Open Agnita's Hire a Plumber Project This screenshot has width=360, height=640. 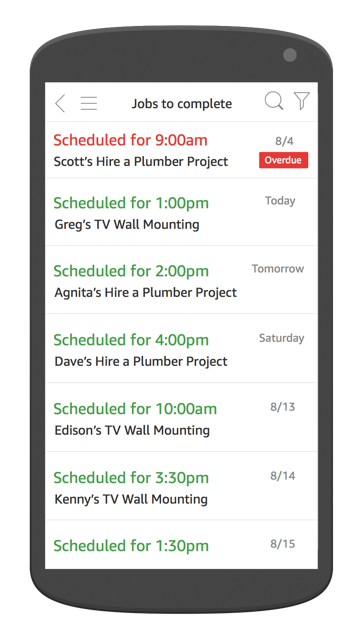(x=181, y=280)
